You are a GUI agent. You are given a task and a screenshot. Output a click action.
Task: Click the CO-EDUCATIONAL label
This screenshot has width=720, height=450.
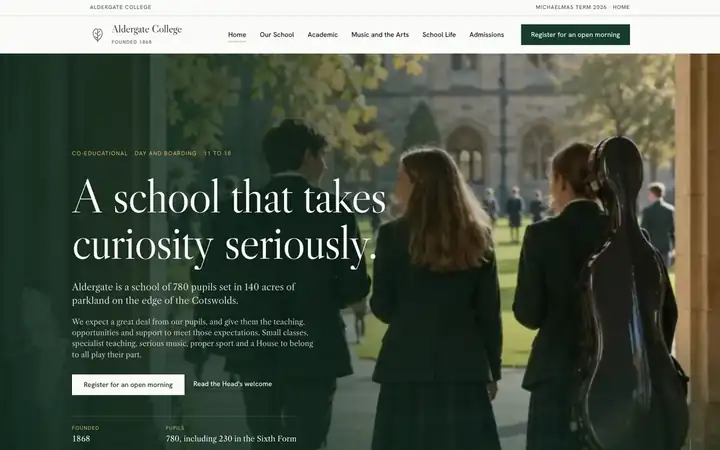click(x=100, y=153)
